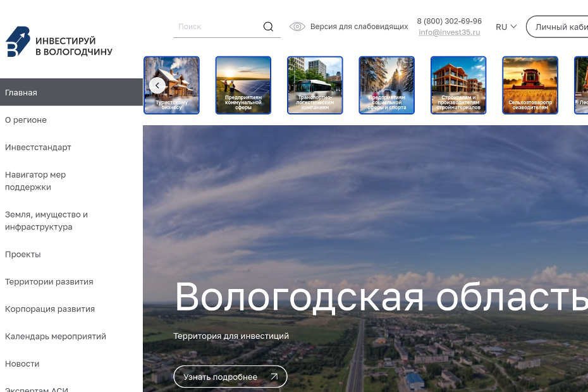Click the left carousel arrow

click(157, 85)
